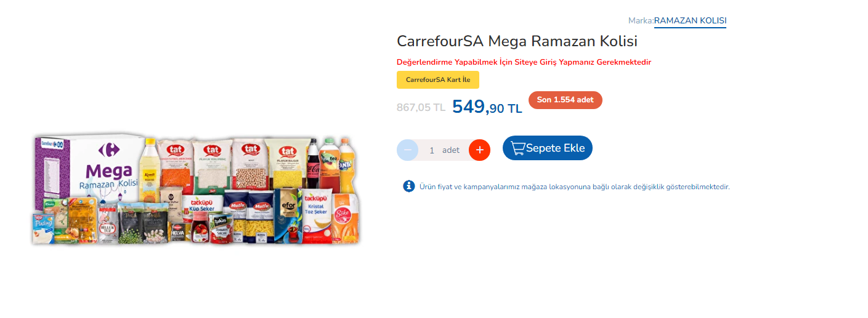Click the shopping cart icon in Sepete Ekle
This screenshot has width=868, height=318.
517,148
